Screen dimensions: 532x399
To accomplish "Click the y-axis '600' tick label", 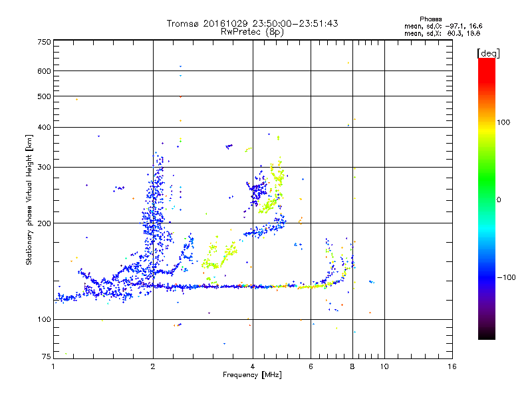I will 44,71.
